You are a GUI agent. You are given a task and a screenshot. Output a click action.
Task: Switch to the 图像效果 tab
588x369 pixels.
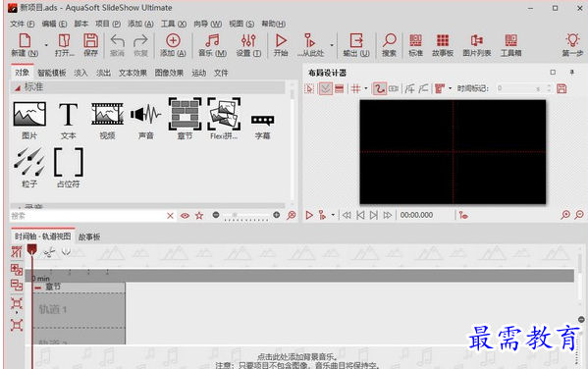click(169, 73)
